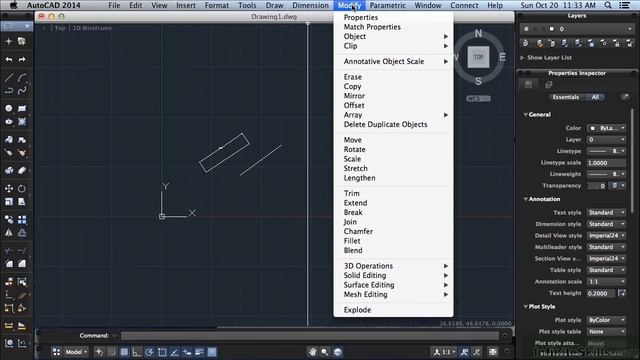Toggle Lineweight display in status bar
This screenshot has height=360, width=640.
tap(200, 352)
